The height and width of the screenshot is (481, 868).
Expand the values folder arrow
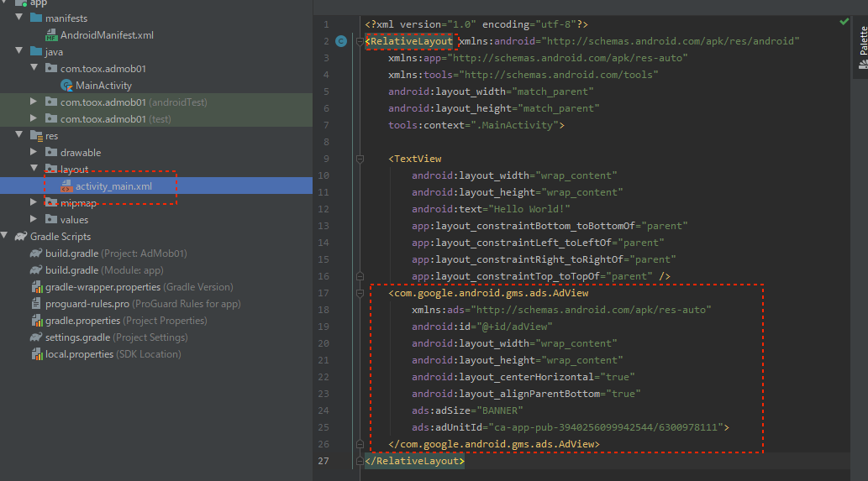(x=34, y=219)
